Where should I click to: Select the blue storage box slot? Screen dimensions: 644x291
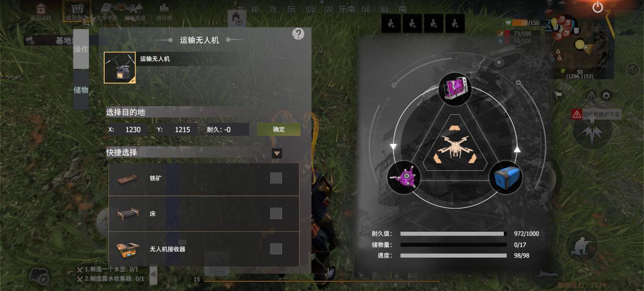click(505, 177)
